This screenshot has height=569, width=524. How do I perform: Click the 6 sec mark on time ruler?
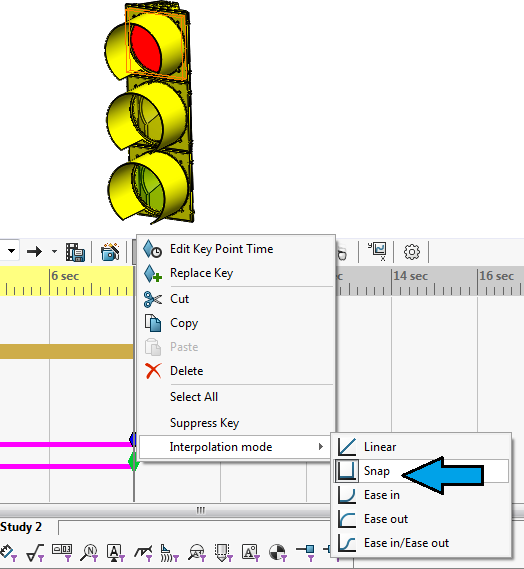pos(65,276)
